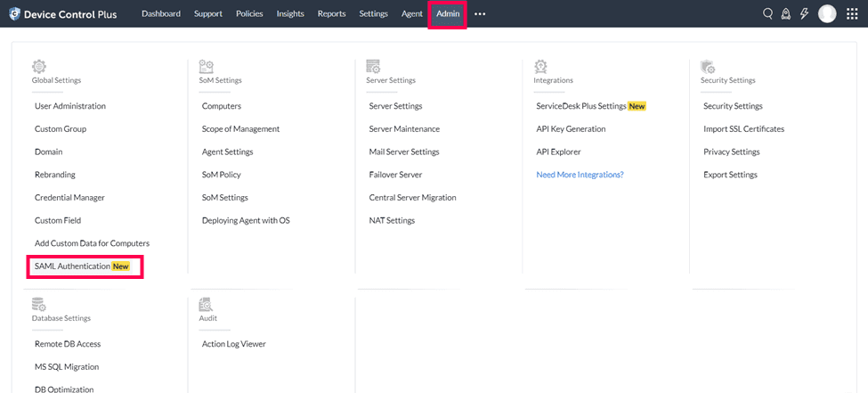Expand the three-dot more menu

[x=480, y=14]
